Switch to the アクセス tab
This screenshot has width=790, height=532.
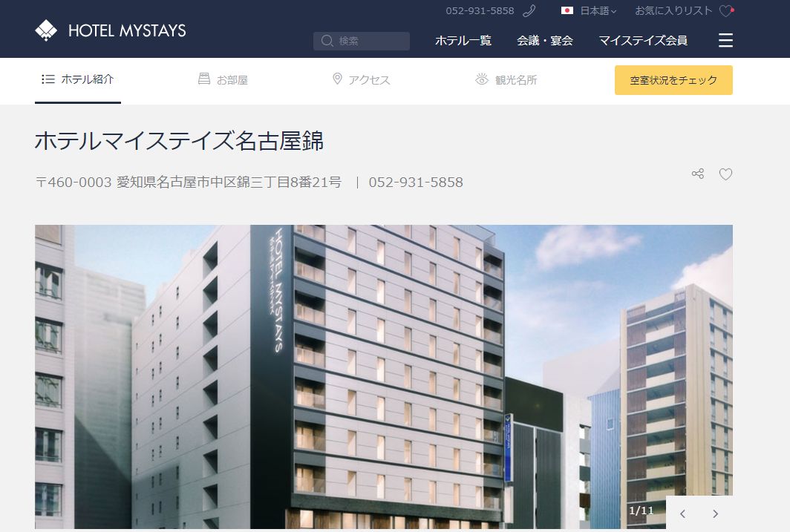point(362,79)
